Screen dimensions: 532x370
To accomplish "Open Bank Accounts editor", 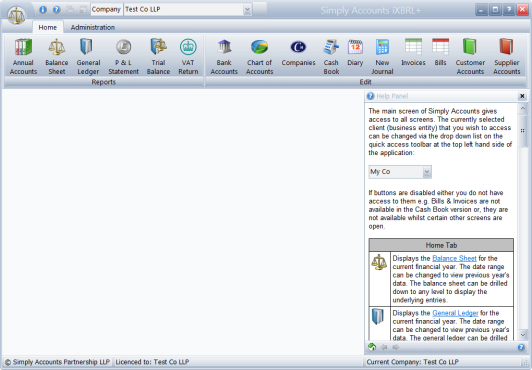I will point(224,56).
